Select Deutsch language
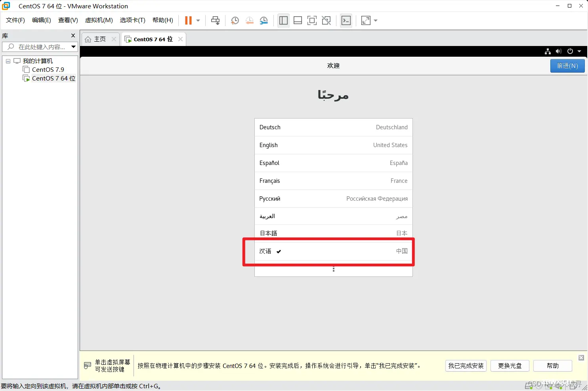The height and width of the screenshot is (391, 588). click(x=334, y=127)
